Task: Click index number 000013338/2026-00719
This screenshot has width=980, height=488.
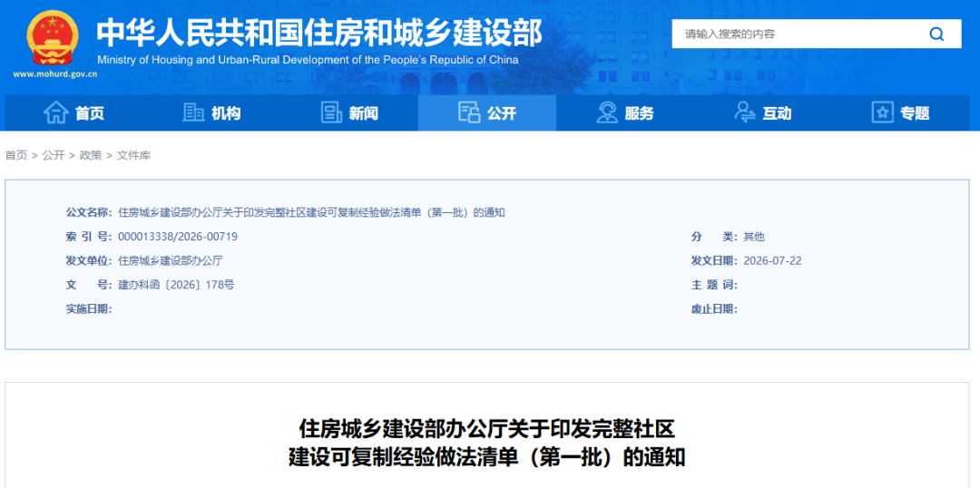Action: [x=178, y=237]
